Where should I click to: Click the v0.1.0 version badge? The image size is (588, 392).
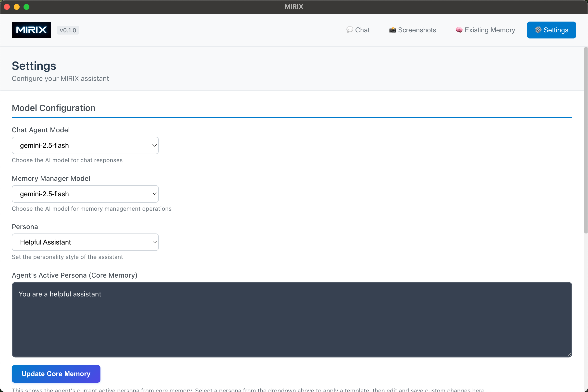[68, 30]
